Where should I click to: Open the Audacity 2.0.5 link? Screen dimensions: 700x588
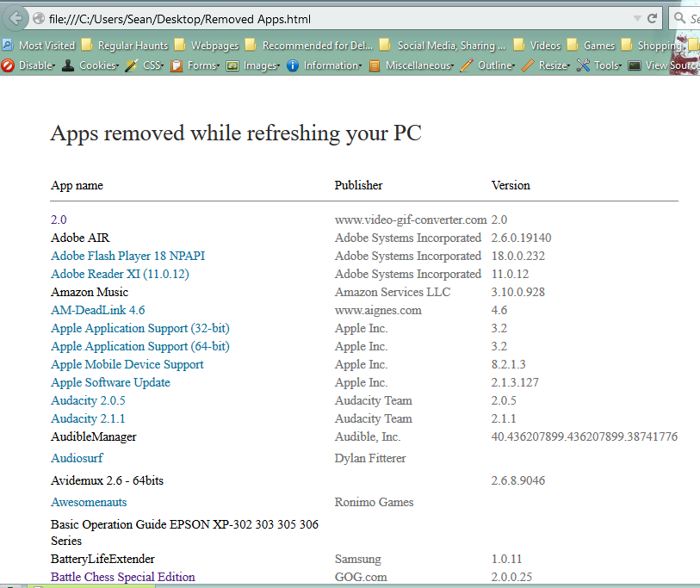pyautogui.click(x=88, y=400)
